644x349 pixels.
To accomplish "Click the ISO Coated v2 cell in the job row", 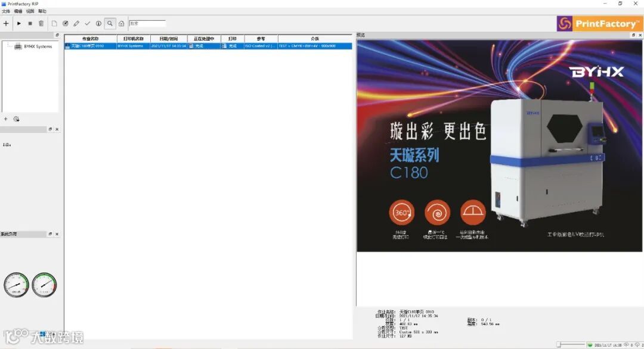I will point(261,46).
